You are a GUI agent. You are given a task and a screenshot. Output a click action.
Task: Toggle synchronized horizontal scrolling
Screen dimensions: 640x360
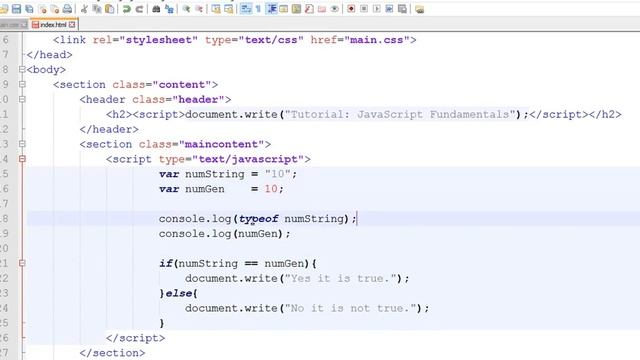(229, 9)
